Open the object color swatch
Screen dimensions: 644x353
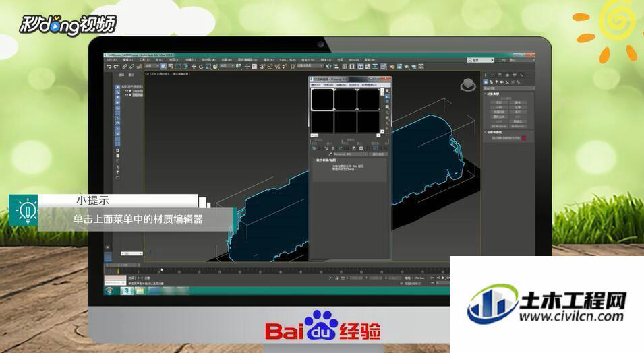[524, 138]
